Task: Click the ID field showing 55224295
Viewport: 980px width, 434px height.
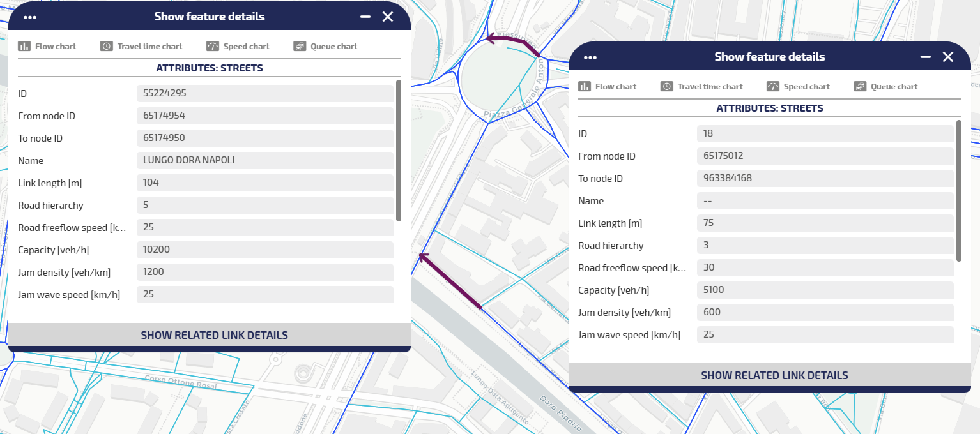Action: 264,93
